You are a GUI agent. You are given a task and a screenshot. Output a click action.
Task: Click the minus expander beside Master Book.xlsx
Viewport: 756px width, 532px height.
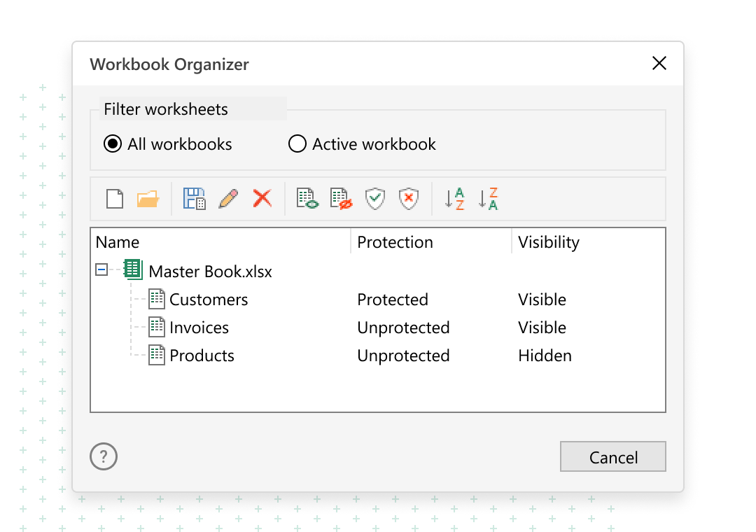point(101,269)
